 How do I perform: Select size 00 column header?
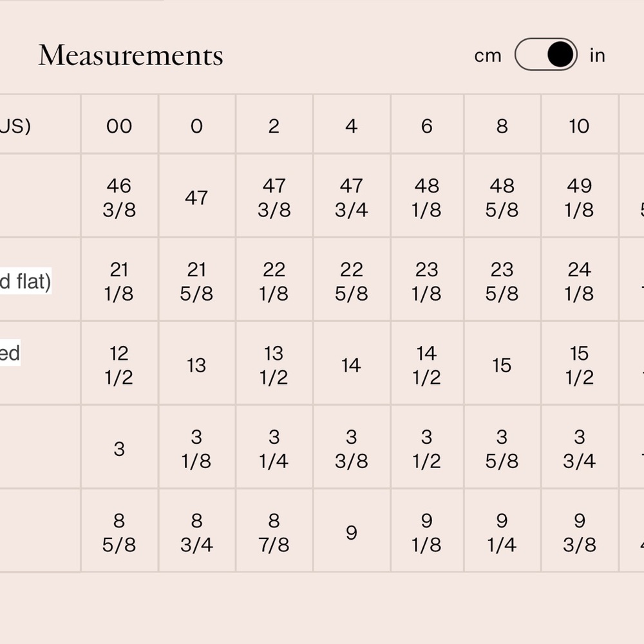(120, 124)
